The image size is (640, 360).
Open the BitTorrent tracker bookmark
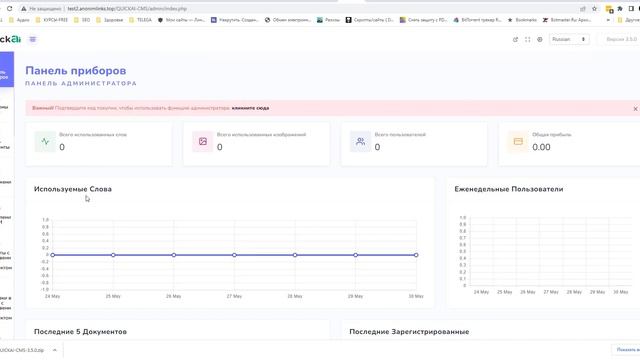coord(477,20)
